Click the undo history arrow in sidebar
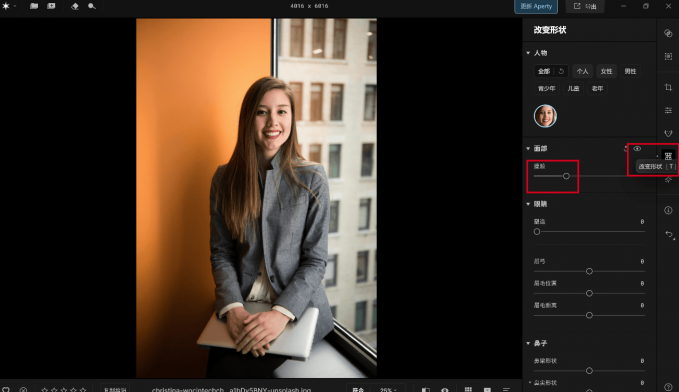This screenshot has width=679, height=392. coord(669,234)
